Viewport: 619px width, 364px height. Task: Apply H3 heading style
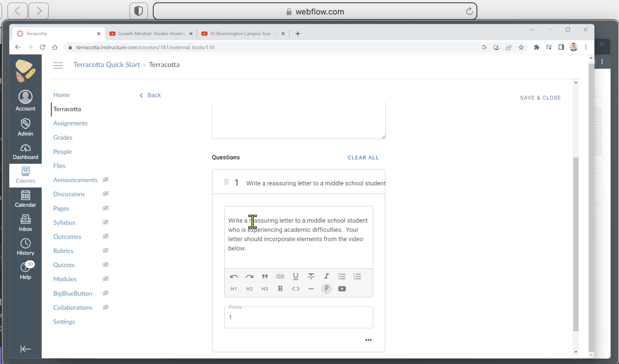[x=265, y=289]
